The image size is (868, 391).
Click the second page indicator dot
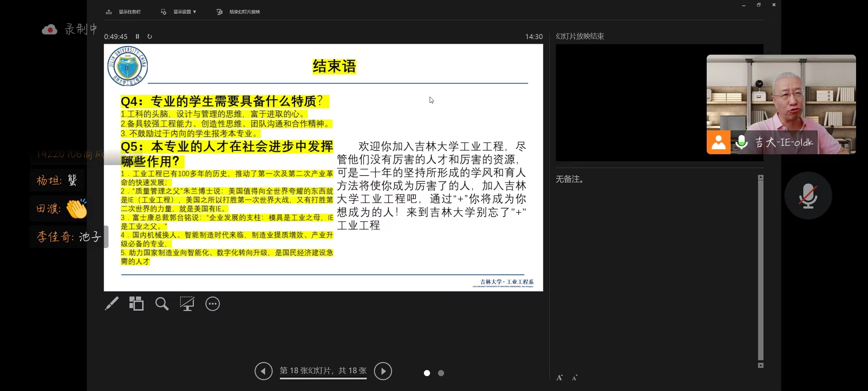441,373
